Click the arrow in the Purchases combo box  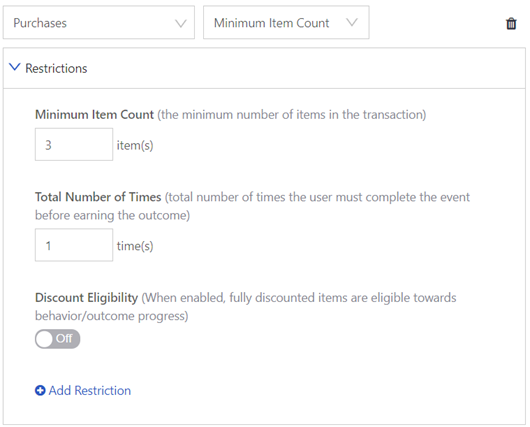coord(181,23)
